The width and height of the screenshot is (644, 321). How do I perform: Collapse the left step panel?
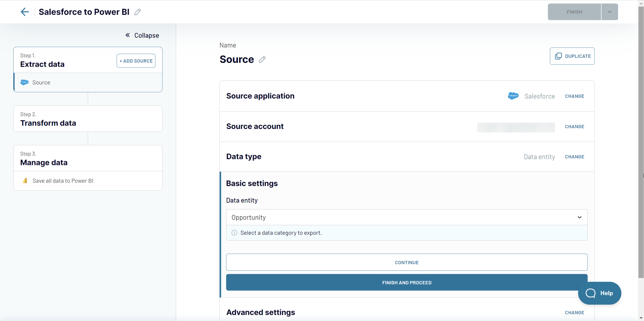click(142, 35)
